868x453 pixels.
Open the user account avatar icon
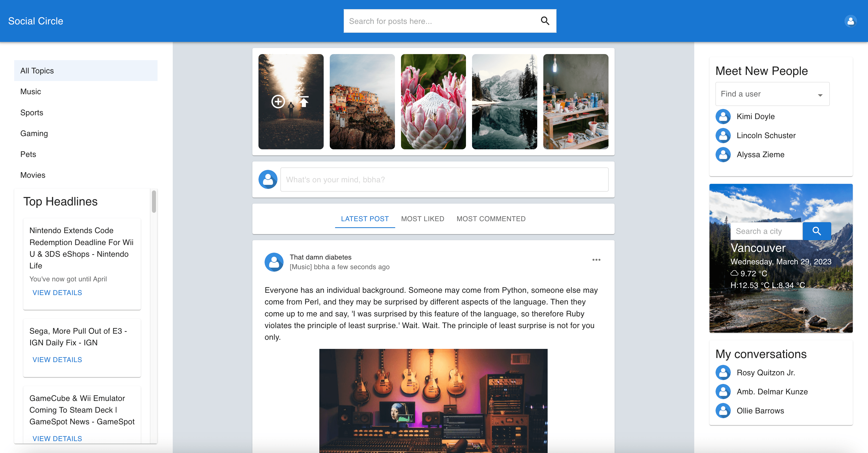(x=850, y=21)
